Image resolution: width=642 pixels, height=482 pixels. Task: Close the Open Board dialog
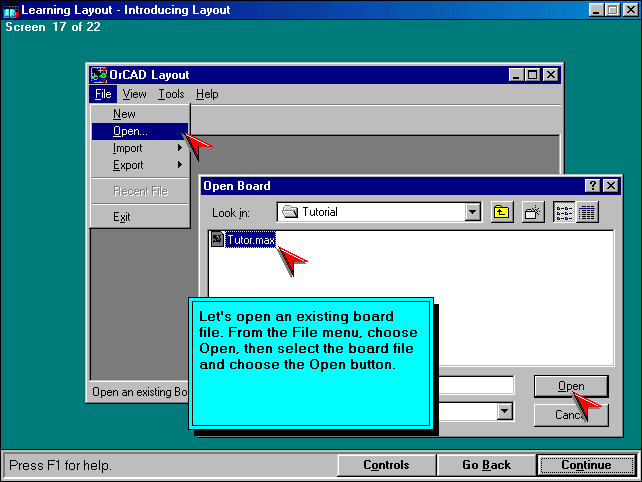(611, 186)
